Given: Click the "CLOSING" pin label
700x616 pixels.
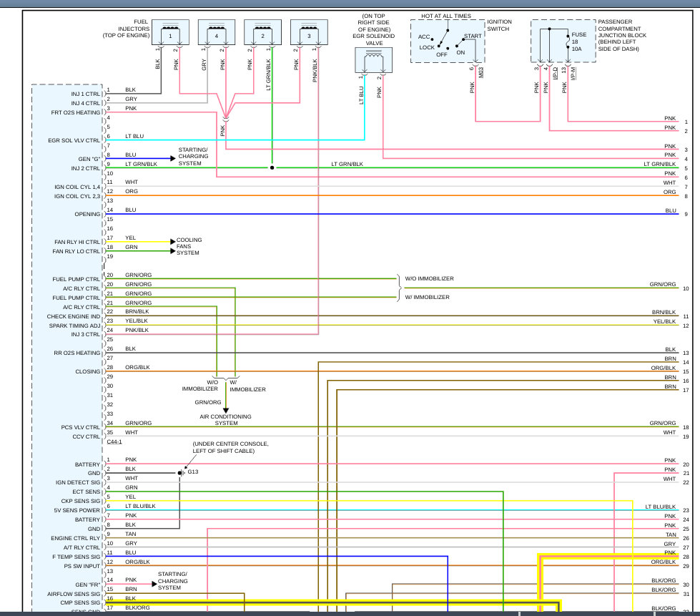Looking at the screenshot, I should (87, 371).
